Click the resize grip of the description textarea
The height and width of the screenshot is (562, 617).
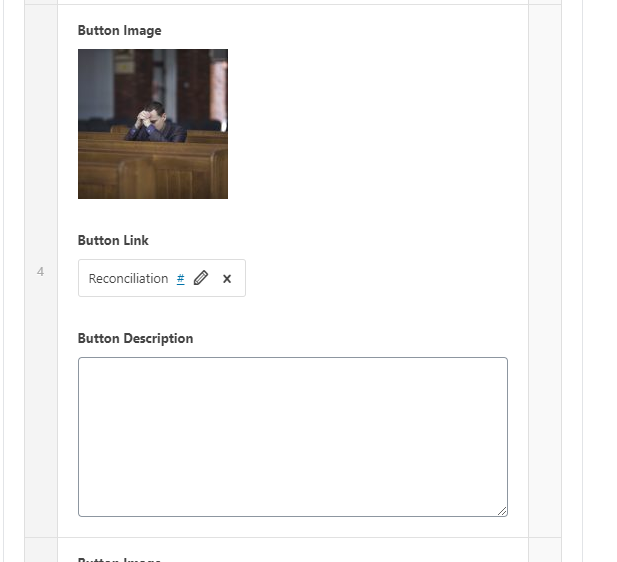(x=502, y=511)
